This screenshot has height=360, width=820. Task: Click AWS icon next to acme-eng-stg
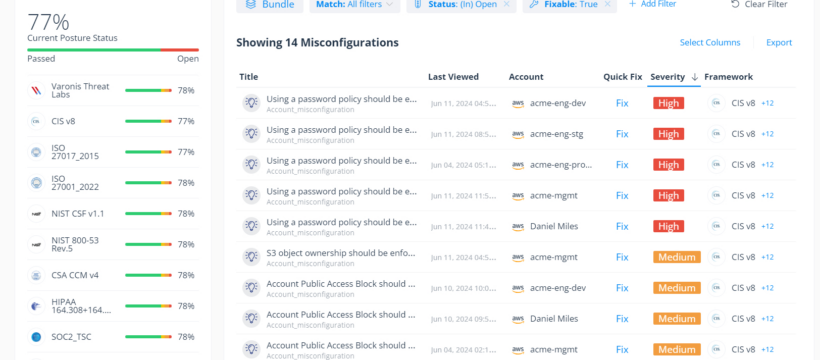(518, 134)
